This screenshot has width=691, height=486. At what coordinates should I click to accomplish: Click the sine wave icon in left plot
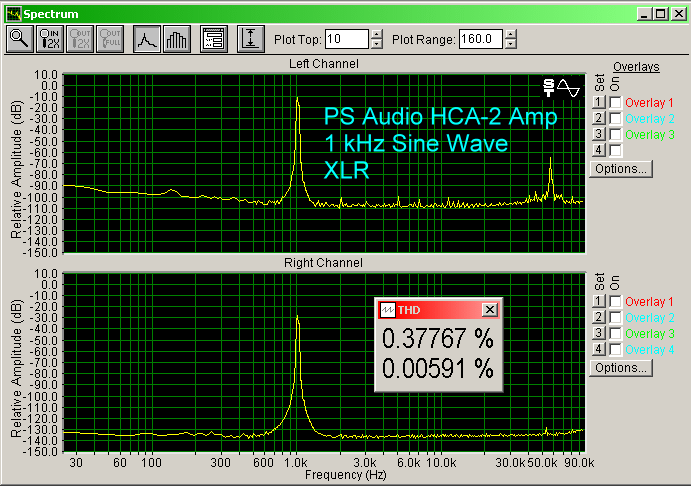pos(568,88)
